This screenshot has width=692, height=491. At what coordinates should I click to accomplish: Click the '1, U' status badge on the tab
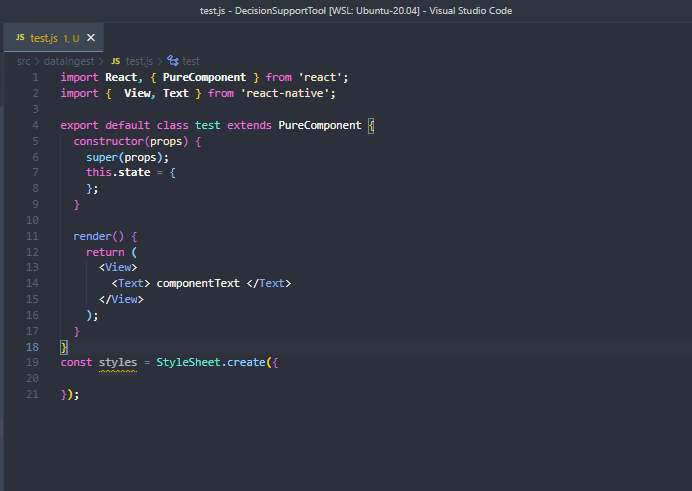(x=72, y=38)
